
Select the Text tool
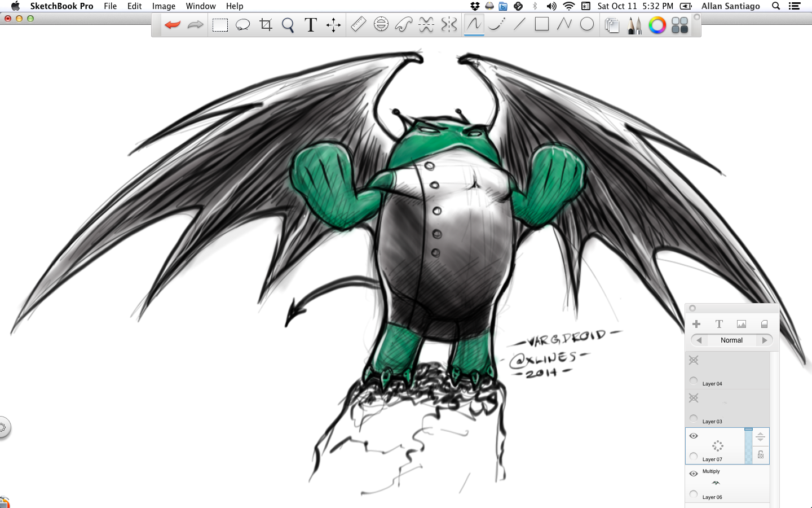[310, 25]
